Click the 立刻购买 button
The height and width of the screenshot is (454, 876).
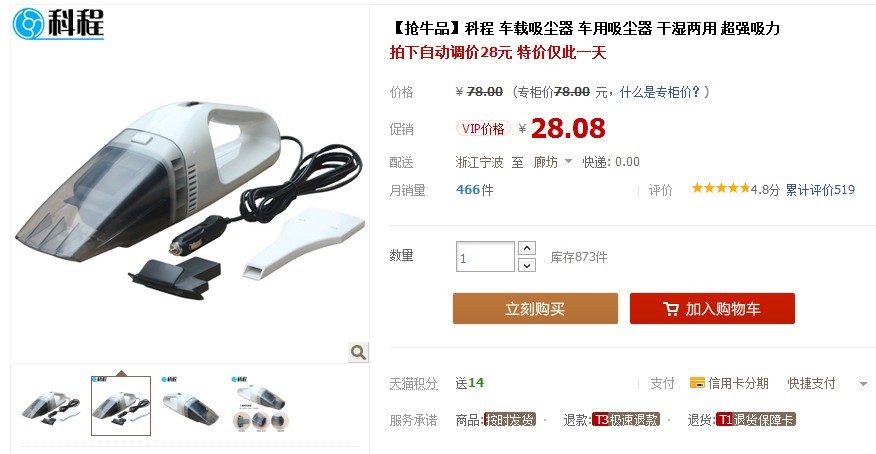[535, 308]
